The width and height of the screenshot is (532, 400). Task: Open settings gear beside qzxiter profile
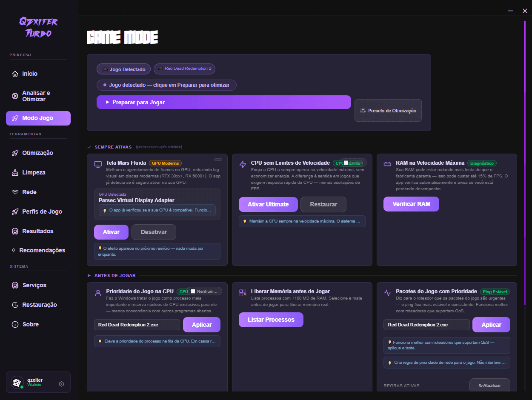click(61, 384)
